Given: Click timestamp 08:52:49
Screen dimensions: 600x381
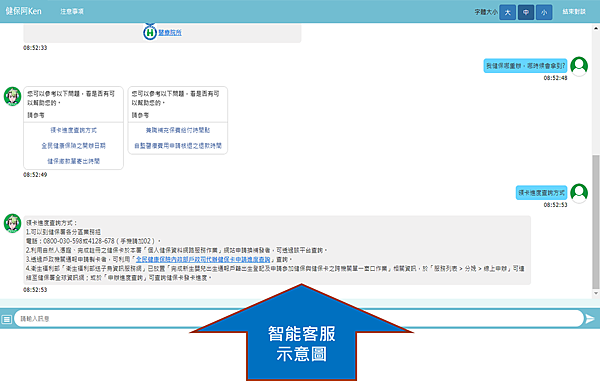Looking at the screenshot, I should pos(35,175).
